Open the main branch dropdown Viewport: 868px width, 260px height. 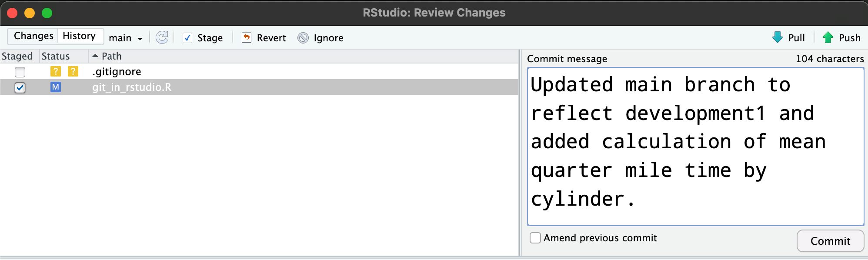[125, 38]
